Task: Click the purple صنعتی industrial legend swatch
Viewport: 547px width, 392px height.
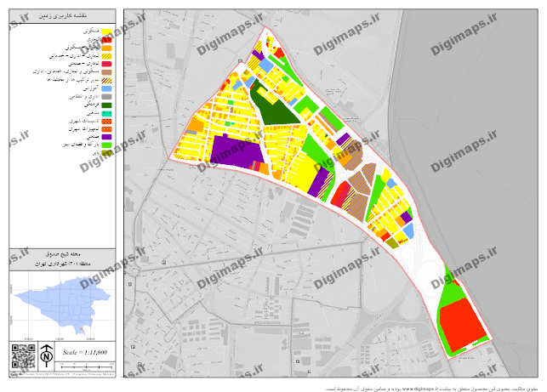Action: 106,137
